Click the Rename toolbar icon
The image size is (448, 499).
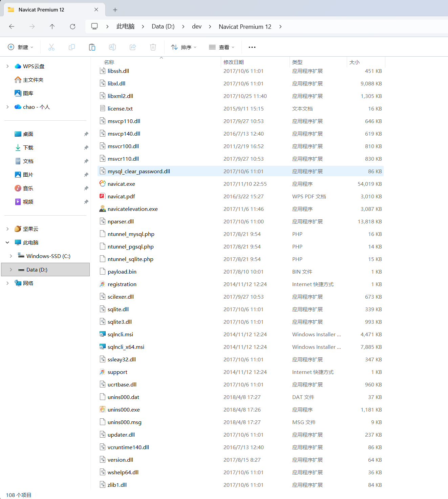pos(112,47)
